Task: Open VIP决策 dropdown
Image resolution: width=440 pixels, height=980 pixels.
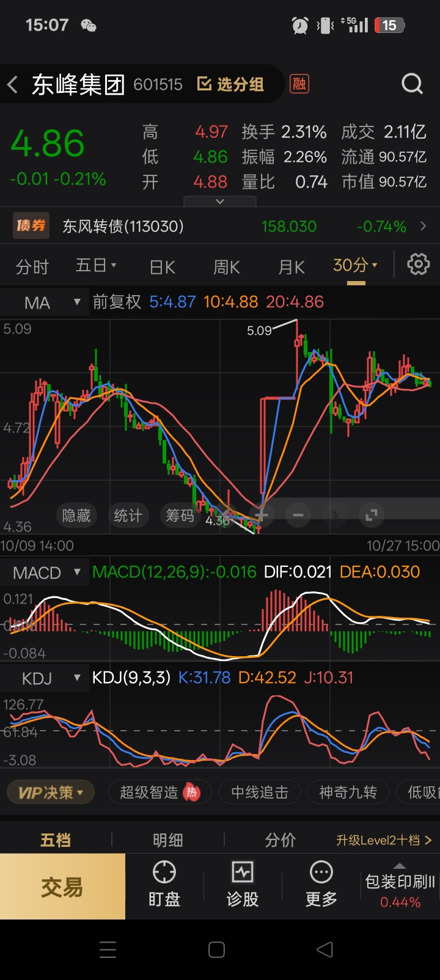Action: [50, 792]
